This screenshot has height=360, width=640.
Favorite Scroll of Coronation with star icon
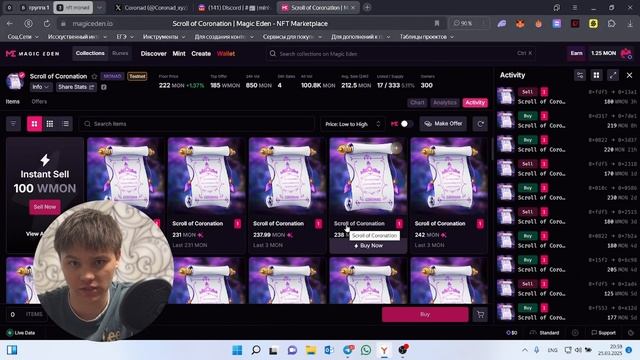[94, 76]
